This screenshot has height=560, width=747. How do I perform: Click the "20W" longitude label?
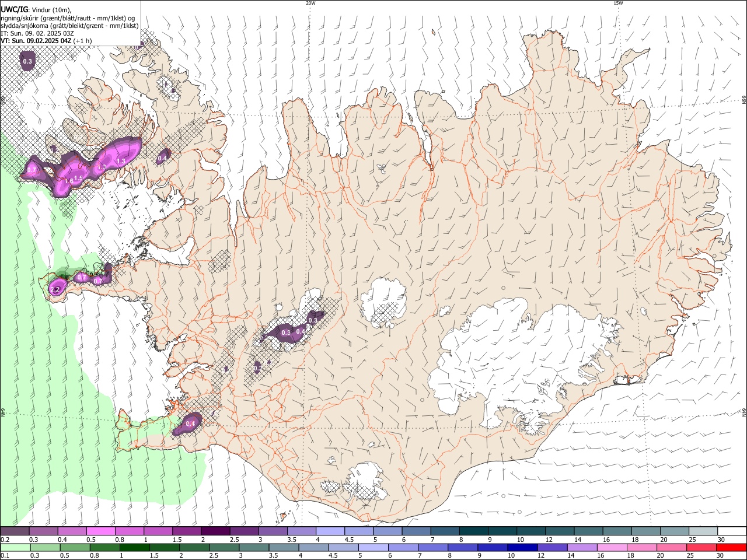[x=310, y=3]
